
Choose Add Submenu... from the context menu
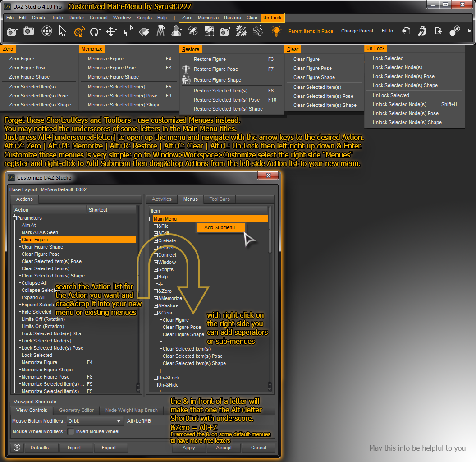coord(221,227)
